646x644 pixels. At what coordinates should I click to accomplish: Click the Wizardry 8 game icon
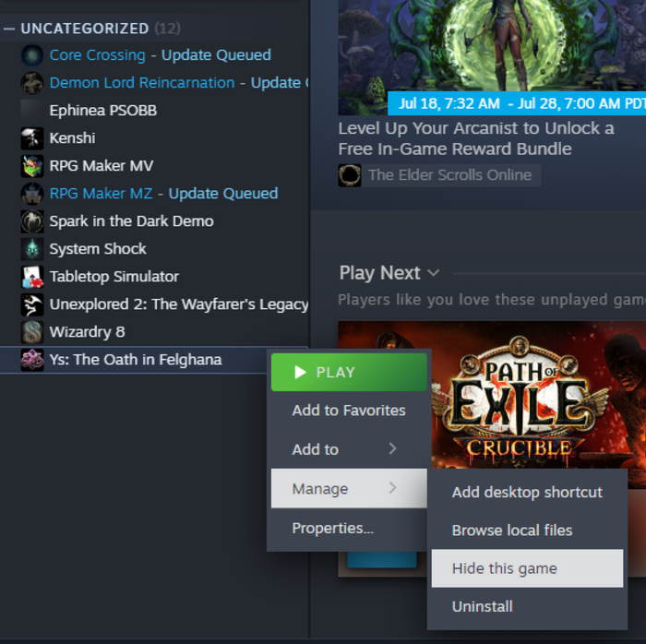pos(32,332)
